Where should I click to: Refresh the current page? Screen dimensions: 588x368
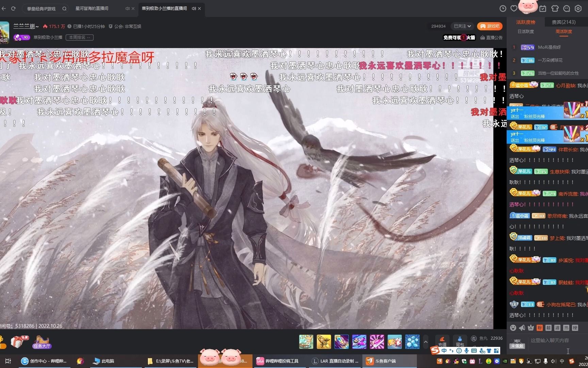pos(14,9)
